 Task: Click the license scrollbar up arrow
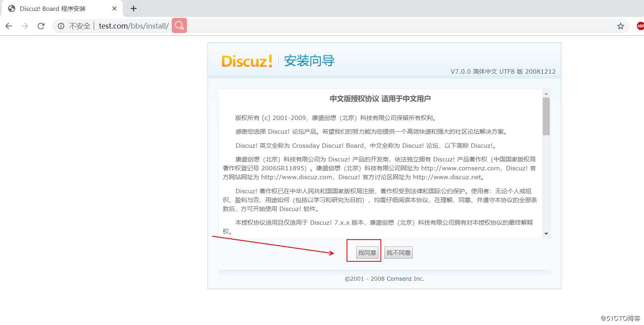[x=546, y=93]
